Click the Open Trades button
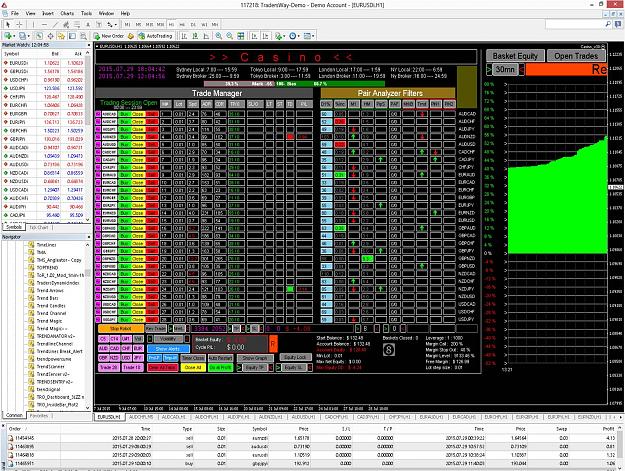 (x=576, y=56)
